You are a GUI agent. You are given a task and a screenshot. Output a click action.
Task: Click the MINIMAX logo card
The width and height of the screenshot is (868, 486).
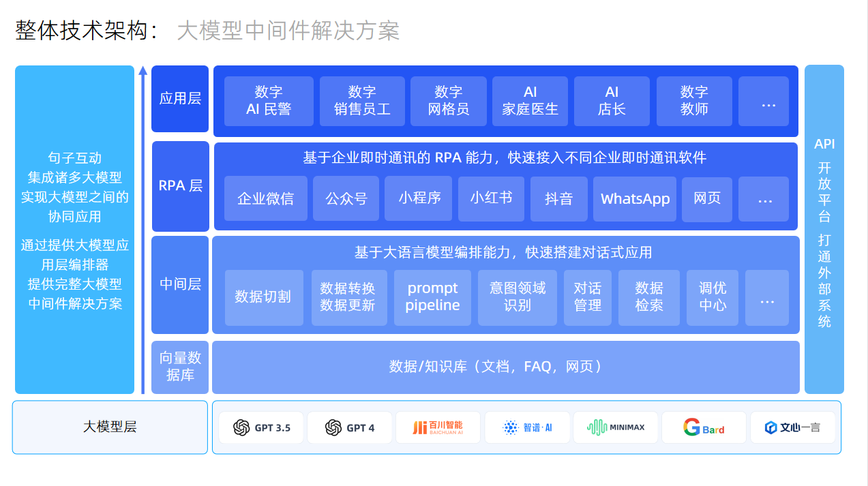(616, 427)
